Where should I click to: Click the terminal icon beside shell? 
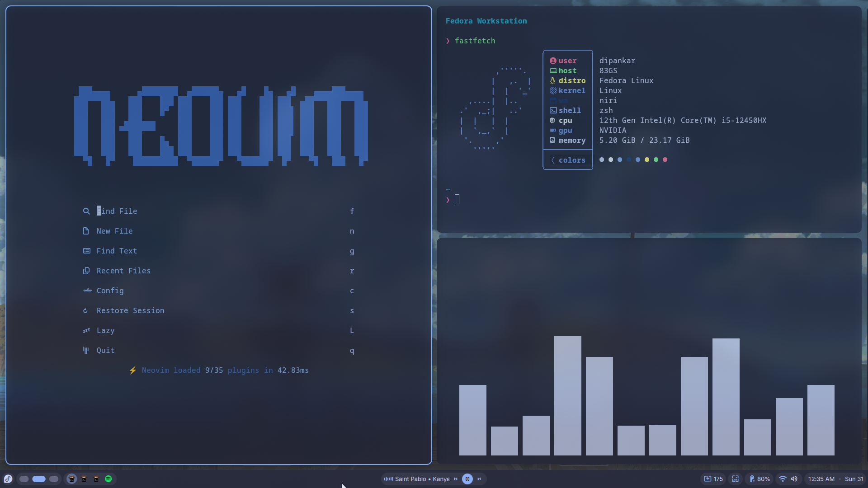click(553, 110)
